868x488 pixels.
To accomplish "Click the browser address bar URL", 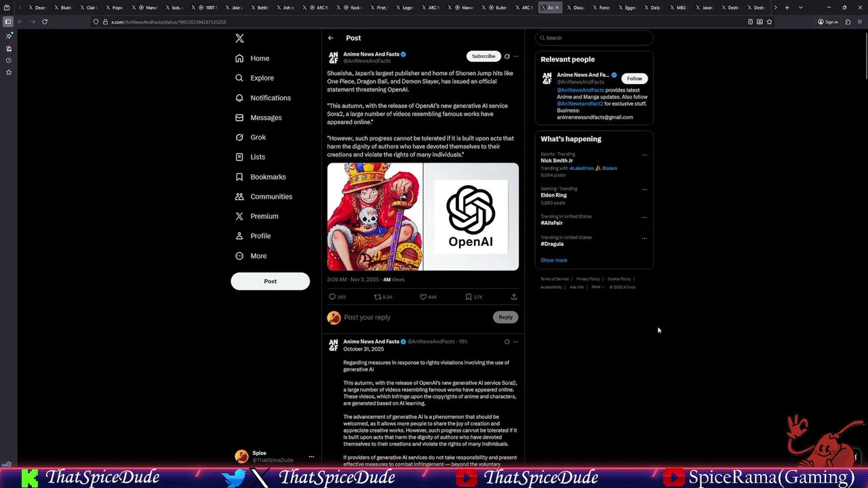I will [x=168, y=22].
